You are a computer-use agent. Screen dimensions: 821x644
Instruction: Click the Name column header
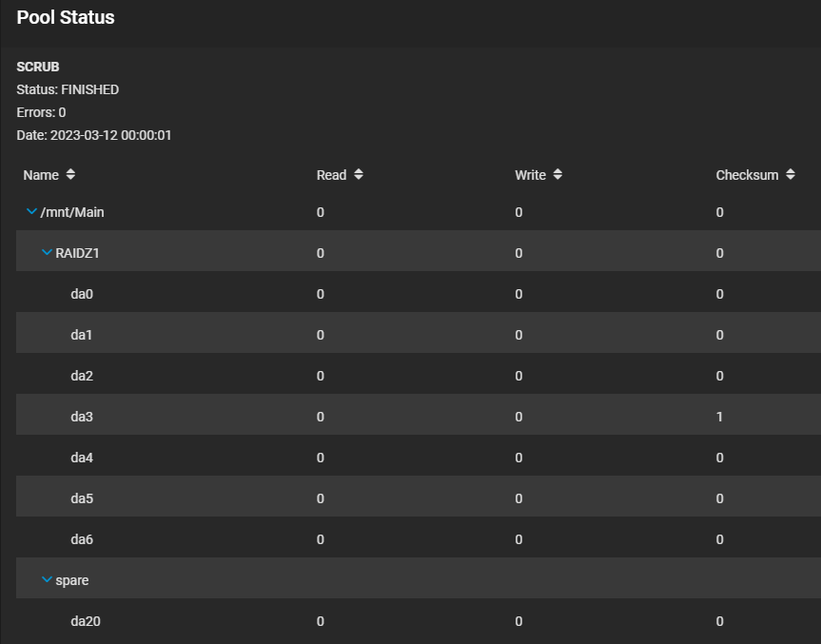(41, 175)
